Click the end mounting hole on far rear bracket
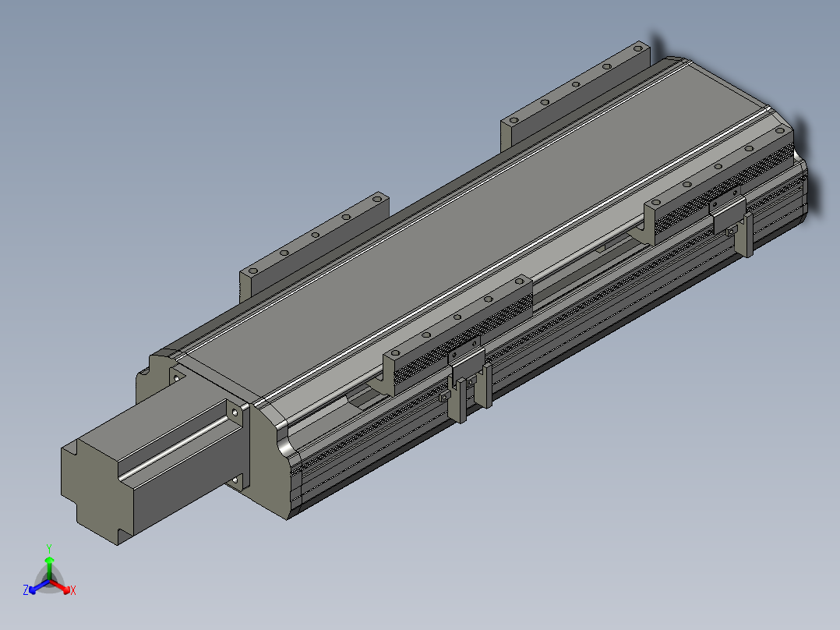 (637, 49)
